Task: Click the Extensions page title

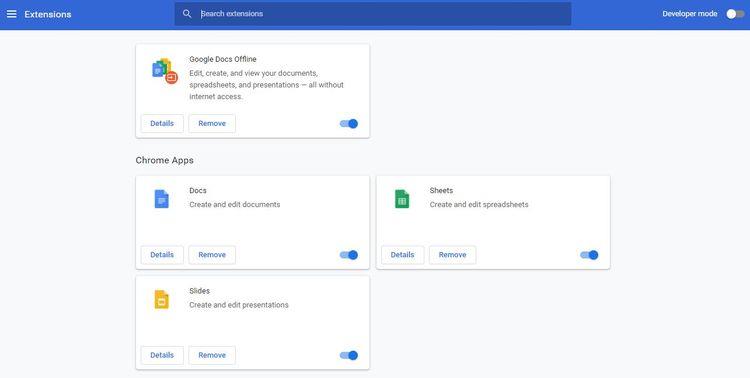Action: [48, 14]
